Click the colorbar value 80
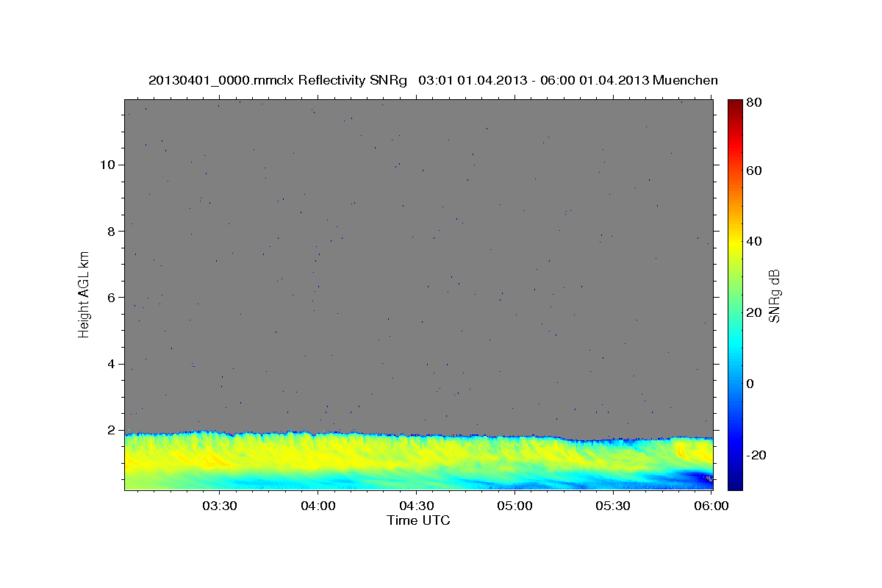 coord(753,103)
